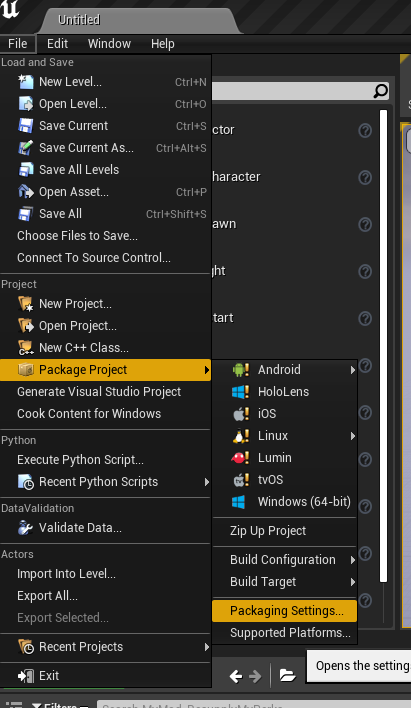Expand the Recent Python Scripts arrow
This screenshot has width=411, height=708.
point(206,482)
